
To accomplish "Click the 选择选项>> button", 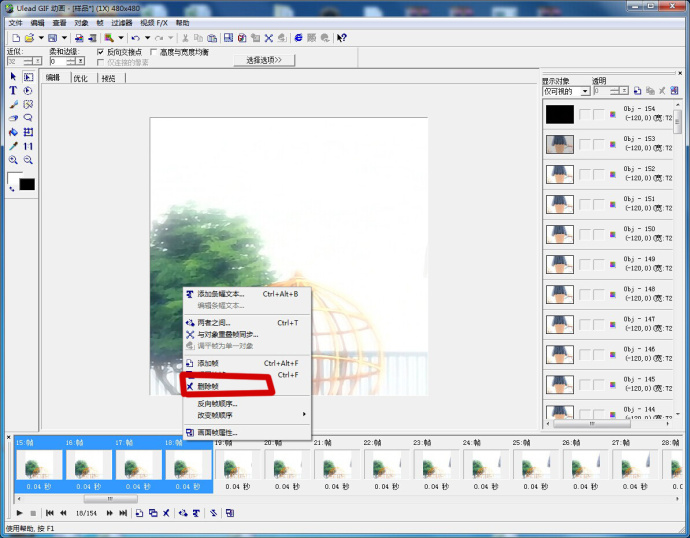I will (x=264, y=60).
